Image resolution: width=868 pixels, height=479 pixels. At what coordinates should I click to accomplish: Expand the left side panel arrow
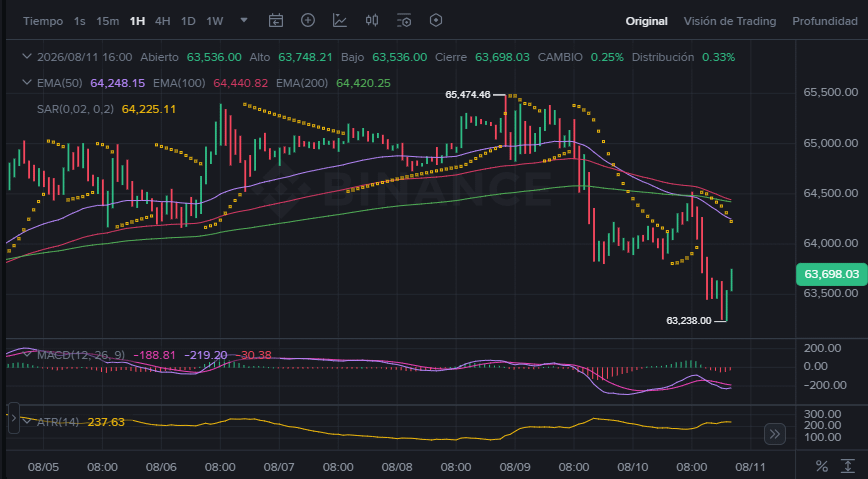click(14, 418)
